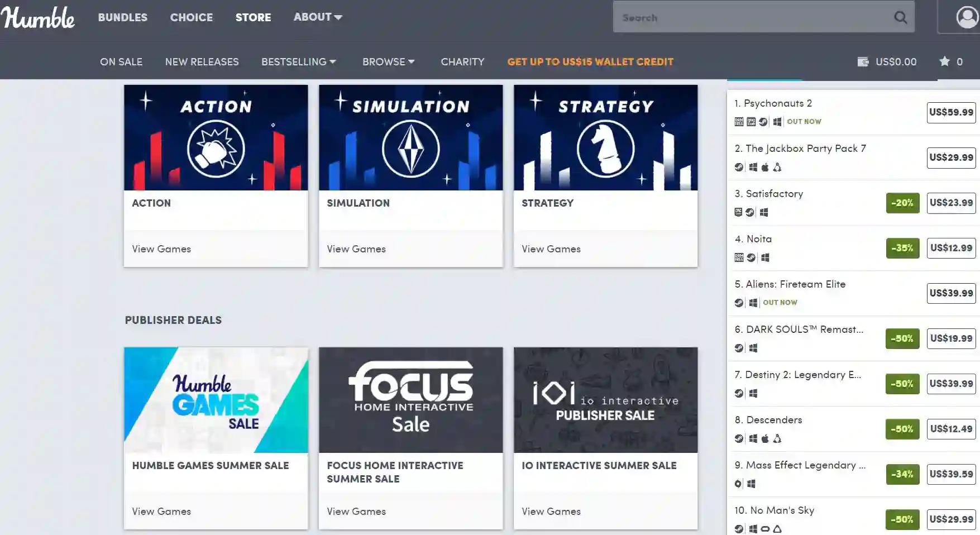The width and height of the screenshot is (980, 535).
Task: Open the Charity tab
Action: coord(462,61)
